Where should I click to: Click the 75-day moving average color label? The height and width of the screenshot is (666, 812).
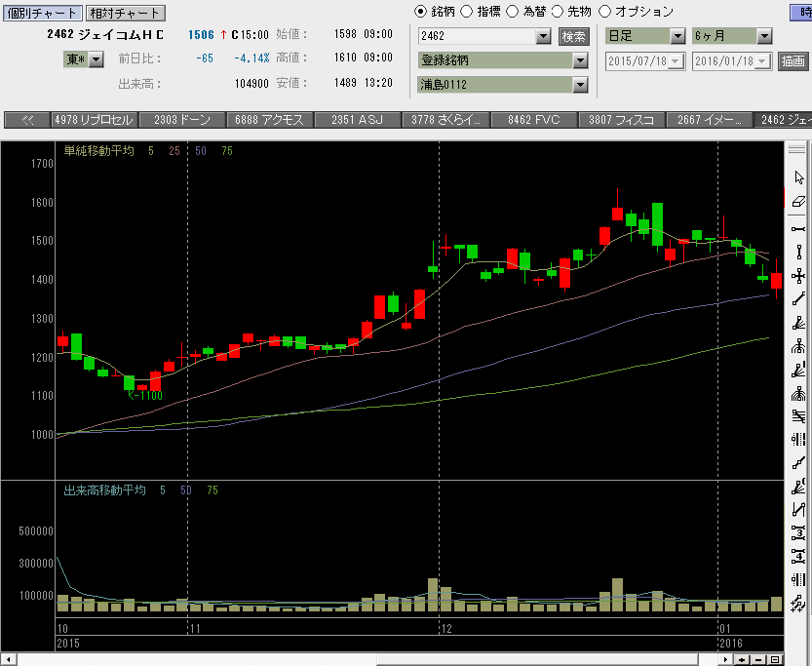(227, 151)
